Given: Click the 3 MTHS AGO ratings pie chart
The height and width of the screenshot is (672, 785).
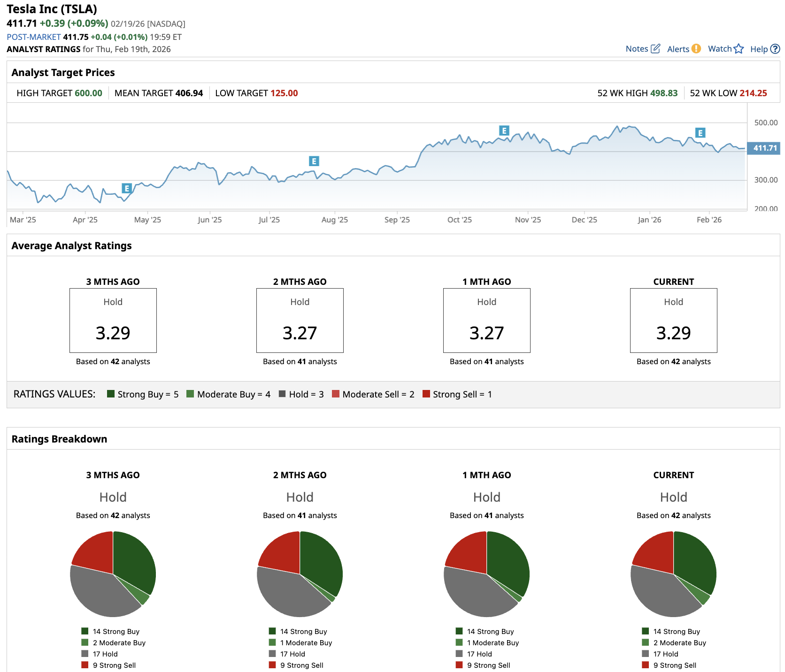Looking at the screenshot, I should (x=113, y=574).
